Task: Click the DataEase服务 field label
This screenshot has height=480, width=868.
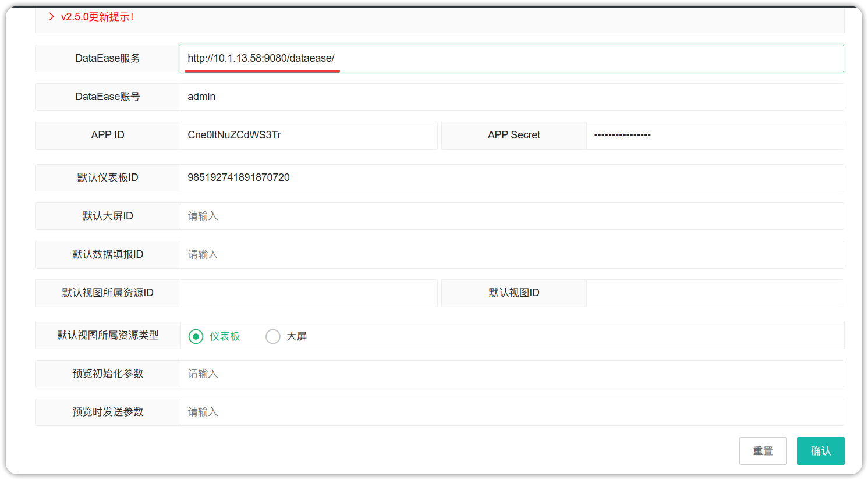Action: click(x=108, y=58)
